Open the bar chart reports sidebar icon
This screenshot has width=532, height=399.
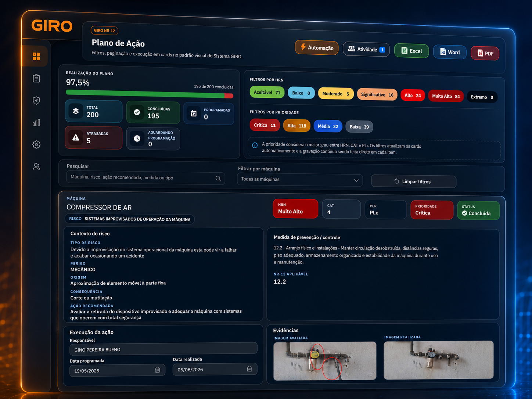point(36,122)
